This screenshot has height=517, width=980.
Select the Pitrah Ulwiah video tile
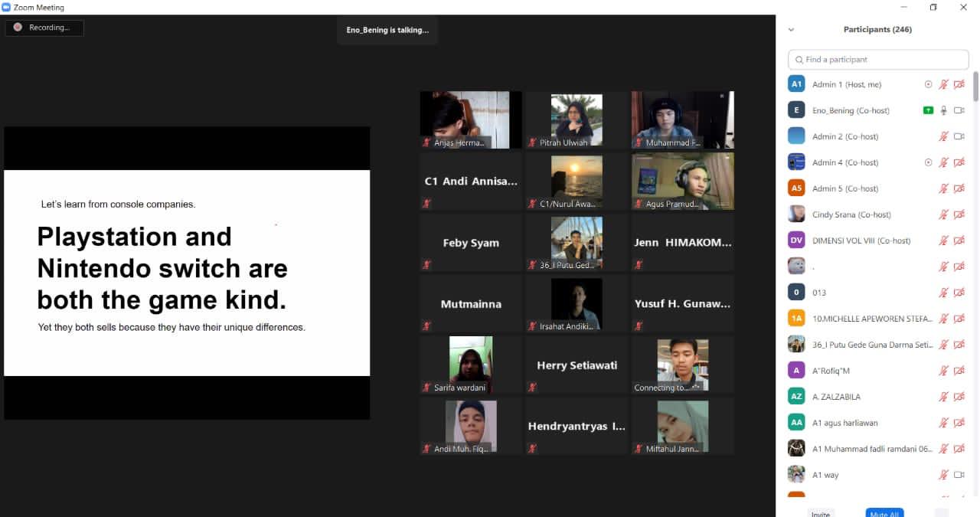point(576,119)
